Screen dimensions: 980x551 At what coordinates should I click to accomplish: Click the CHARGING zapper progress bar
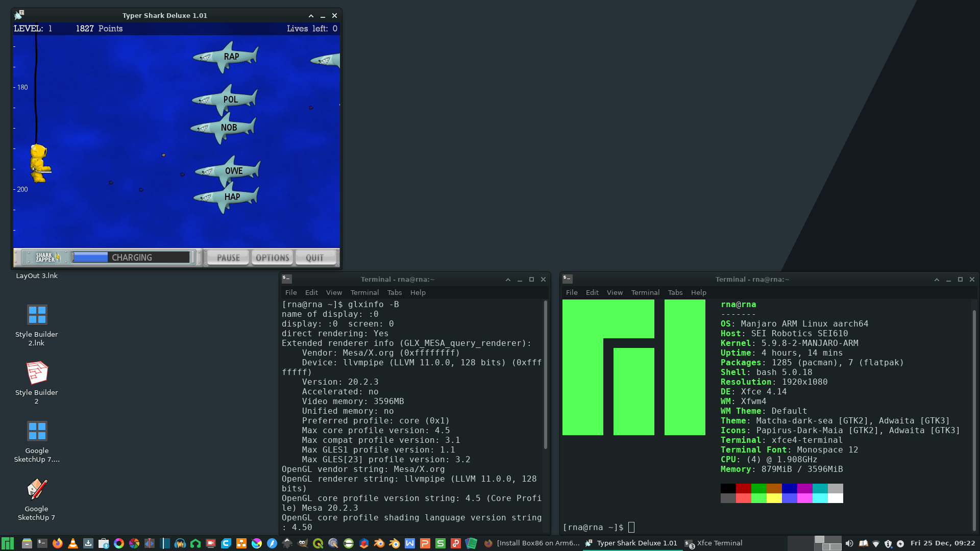point(131,258)
